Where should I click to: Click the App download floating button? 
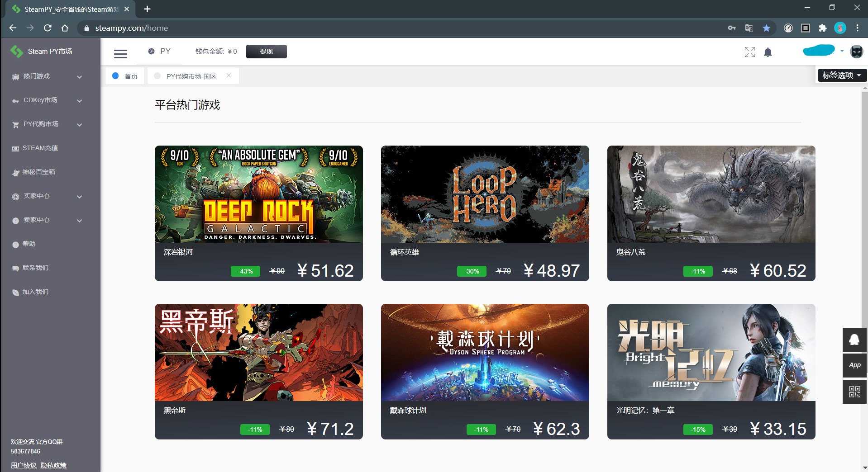tap(854, 365)
